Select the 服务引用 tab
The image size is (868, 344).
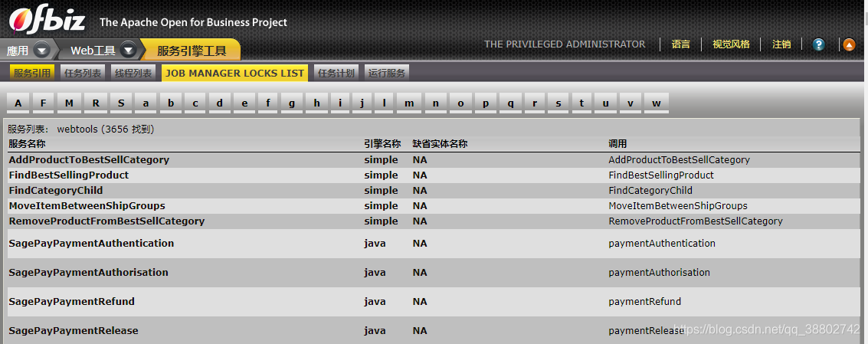tap(32, 73)
